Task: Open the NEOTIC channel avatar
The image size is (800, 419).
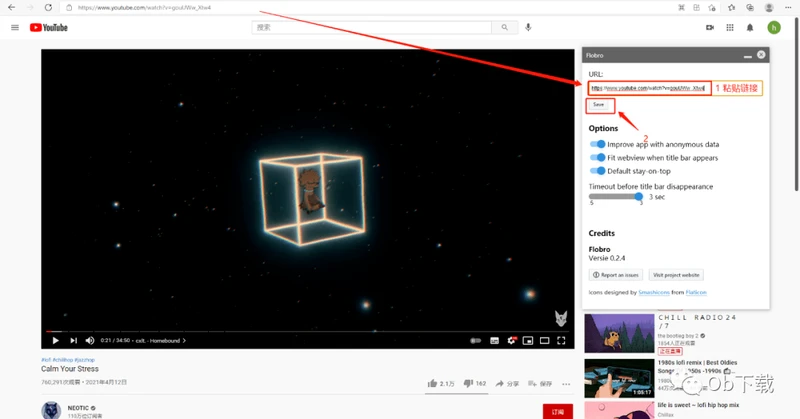Action: tap(51, 410)
